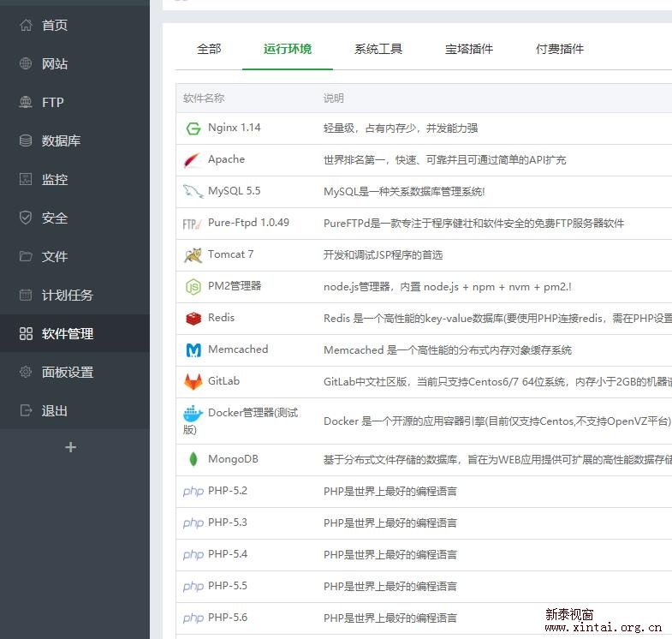Click the MySQL 5.5 name
Screen dimensions: 672x639
pos(234,191)
